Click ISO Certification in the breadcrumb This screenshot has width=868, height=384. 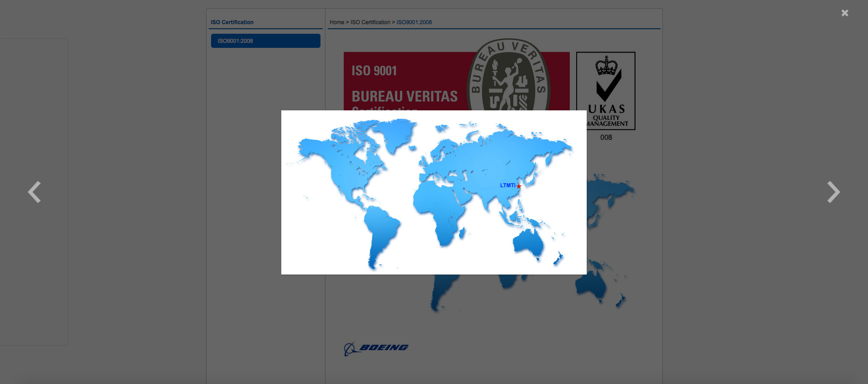point(370,22)
